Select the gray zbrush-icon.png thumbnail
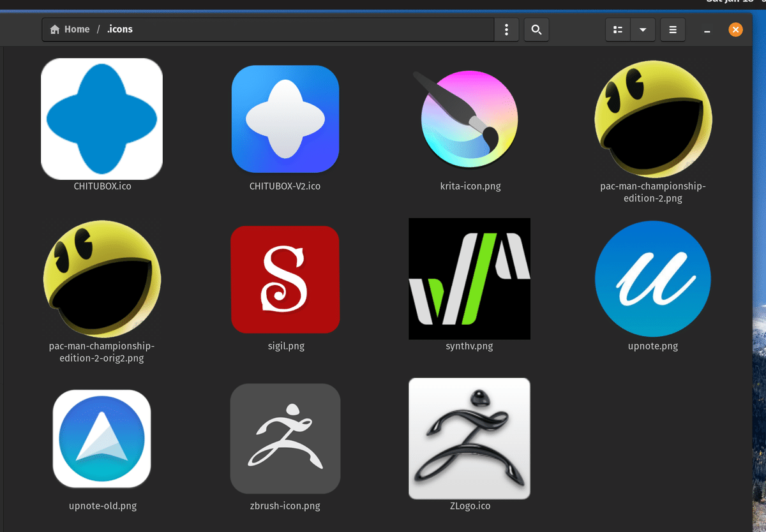The width and height of the screenshot is (766, 532). tap(285, 439)
